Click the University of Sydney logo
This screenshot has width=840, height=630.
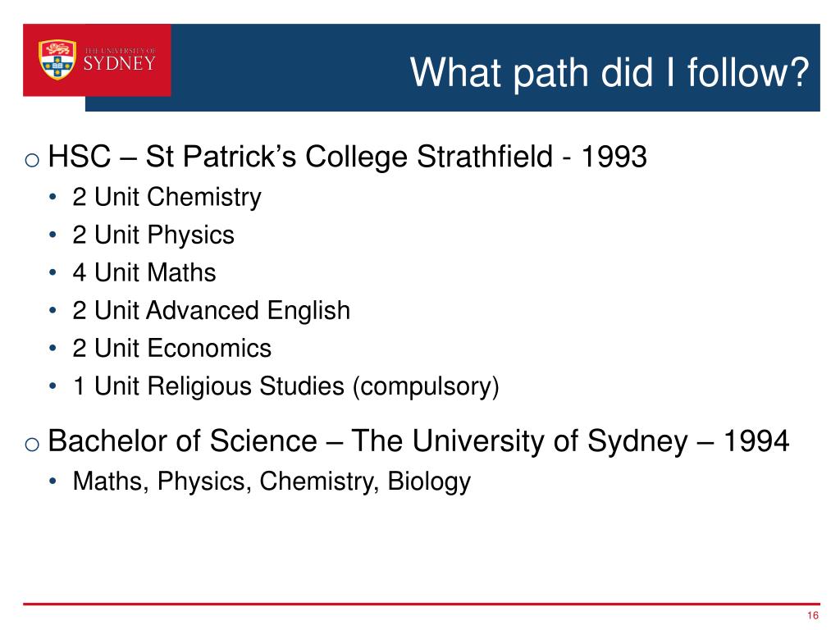pos(97,60)
